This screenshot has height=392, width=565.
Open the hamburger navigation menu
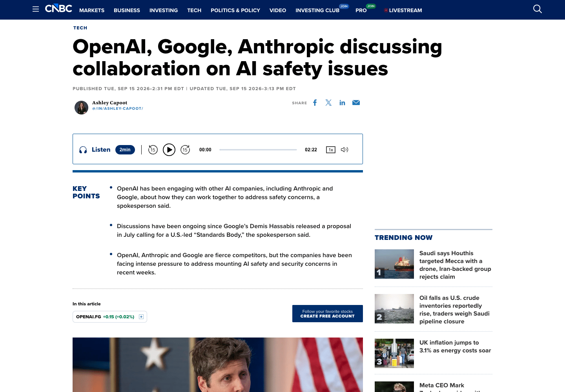point(36,9)
